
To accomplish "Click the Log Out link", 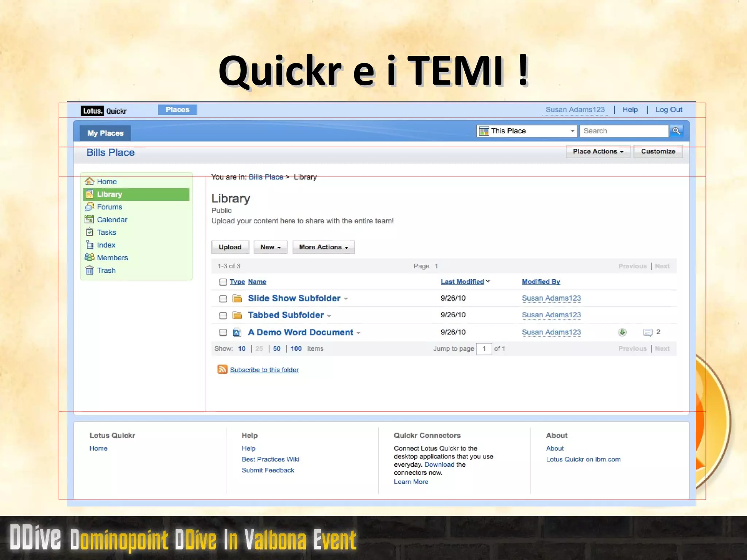I will [669, 110].
